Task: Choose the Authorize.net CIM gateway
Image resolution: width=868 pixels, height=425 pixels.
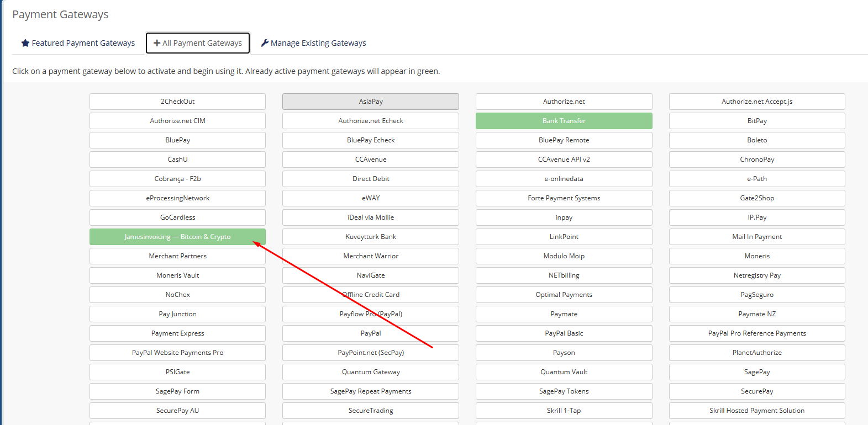Action: tap(177, 121)
